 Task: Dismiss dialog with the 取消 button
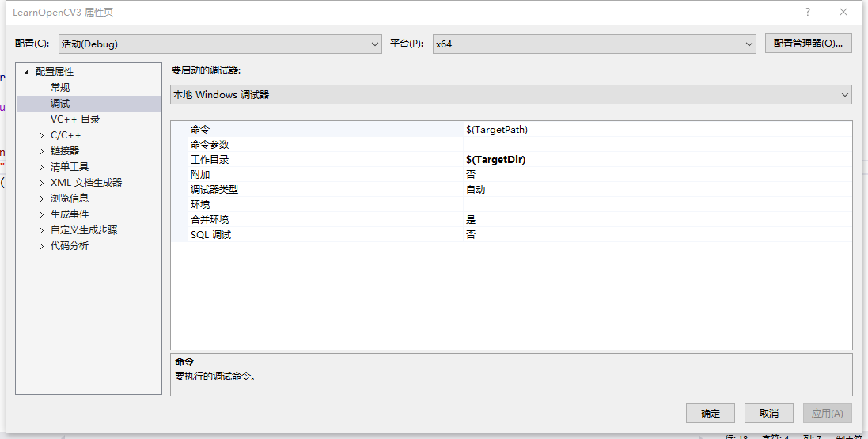tap(769, 413)
